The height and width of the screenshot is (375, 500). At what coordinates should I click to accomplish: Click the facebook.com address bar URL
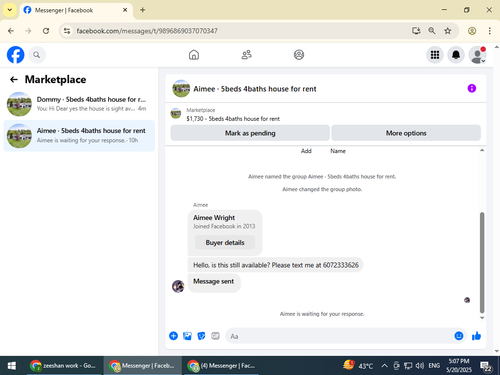(147, 31)
